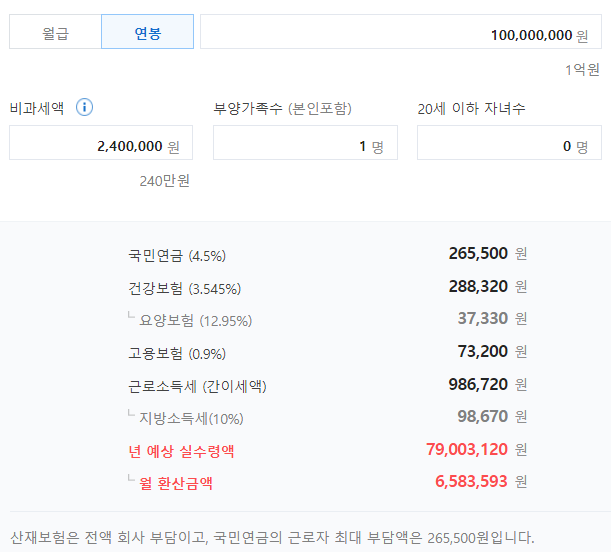Click the 비과세액 info icon
Image resolution: width=611 pixels, height=552 pixels.
tap(85, 107)
